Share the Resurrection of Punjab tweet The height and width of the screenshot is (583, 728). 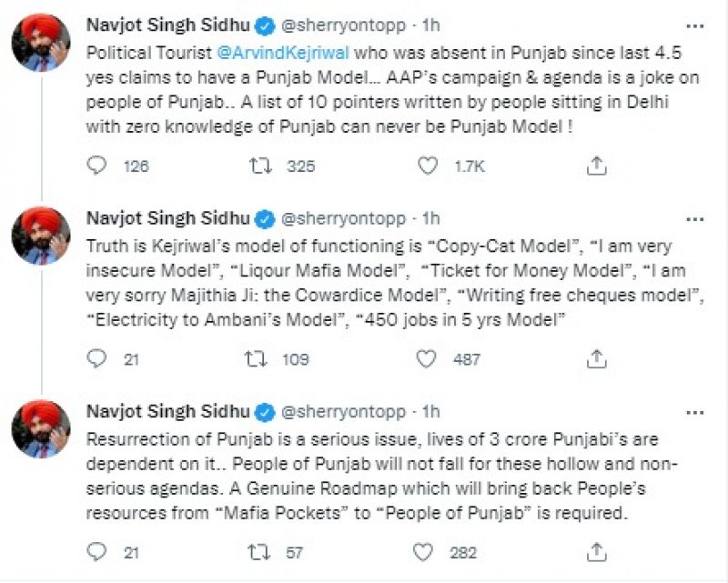596,552
